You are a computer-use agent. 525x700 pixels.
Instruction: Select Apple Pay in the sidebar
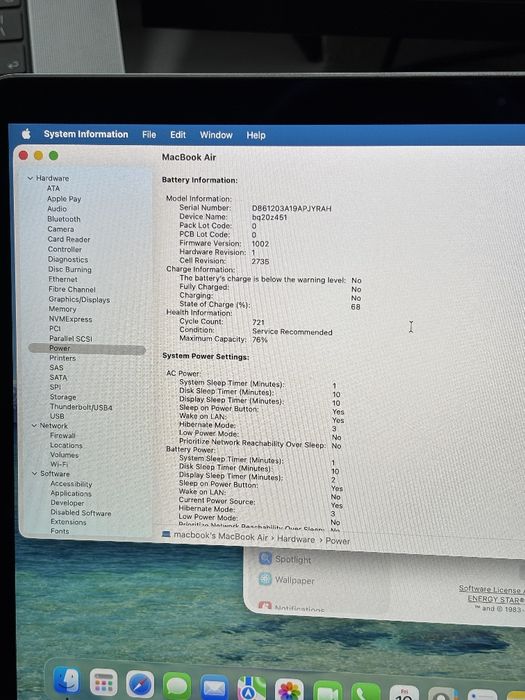pyautogui.click(x=64, y=199)
